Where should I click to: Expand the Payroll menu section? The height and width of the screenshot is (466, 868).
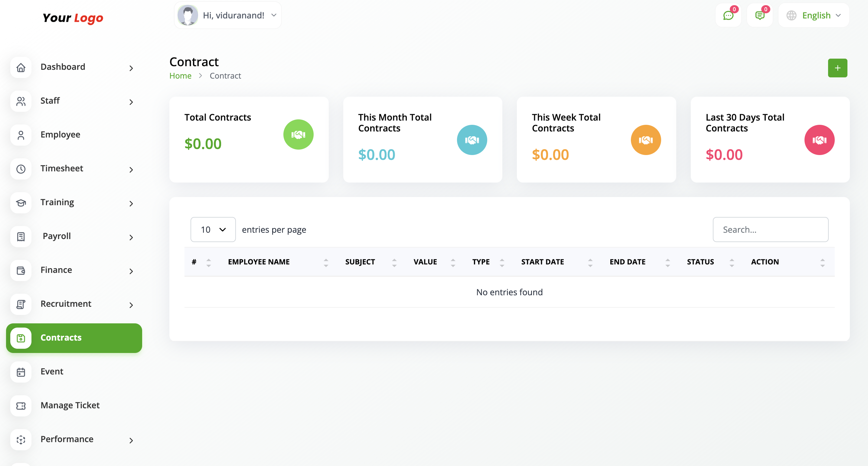pos(57,237)
